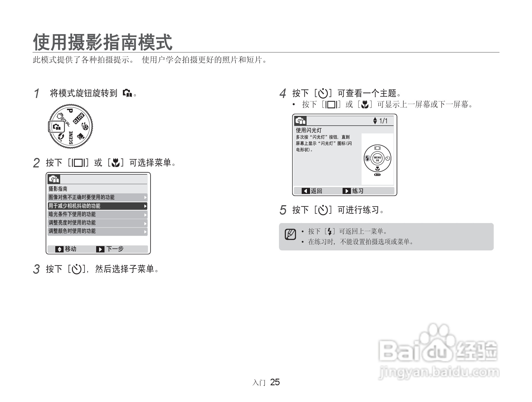
Task: Select 暗光条件下使用的功能 menu row
Action: (97, 214)
